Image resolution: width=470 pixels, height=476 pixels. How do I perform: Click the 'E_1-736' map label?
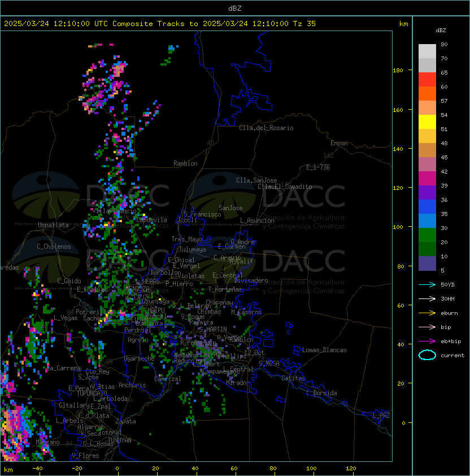(x=318, y=167)
